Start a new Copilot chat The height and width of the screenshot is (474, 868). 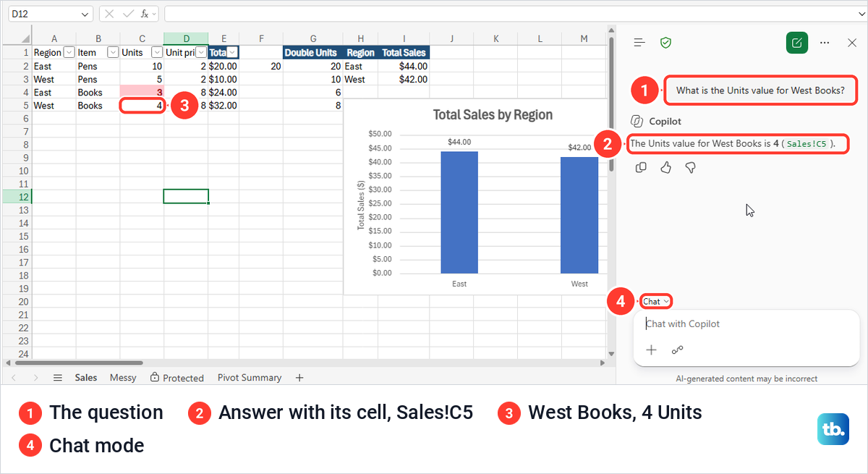(x=796, y=43)
